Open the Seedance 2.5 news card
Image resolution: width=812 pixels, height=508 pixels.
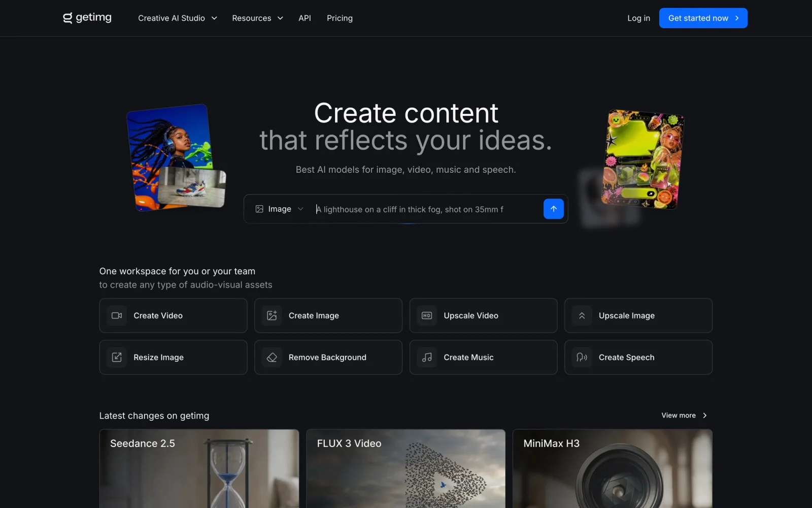click(199, 468)
